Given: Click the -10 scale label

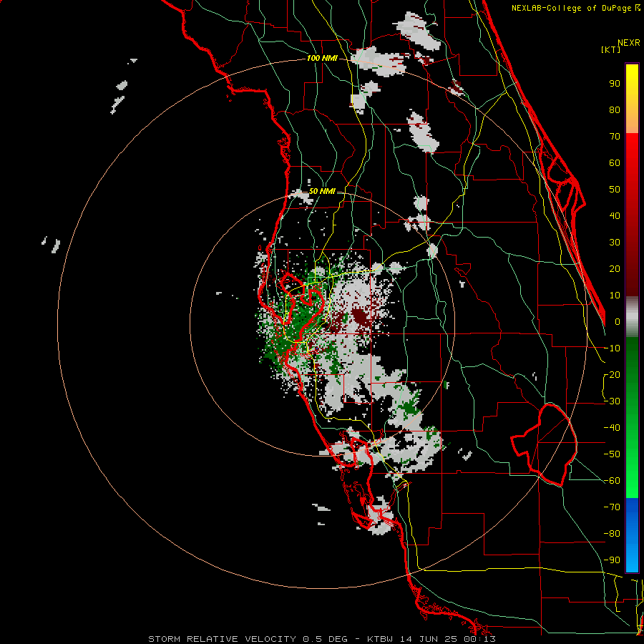Looking at the screenshot, I should coord(612,348).
